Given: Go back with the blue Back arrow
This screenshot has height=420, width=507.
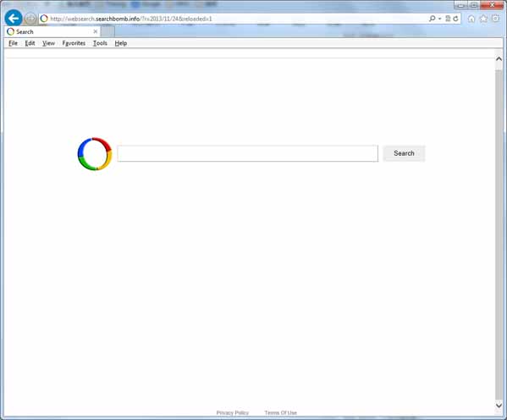Looking at the screenshot, I should click(14, 18).
